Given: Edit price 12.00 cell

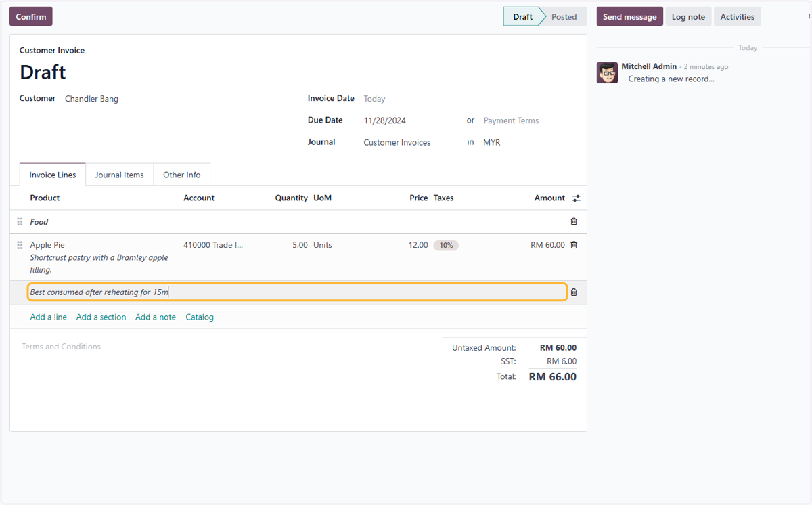Looking at the screenshot, I should click(x=418, y=245).
